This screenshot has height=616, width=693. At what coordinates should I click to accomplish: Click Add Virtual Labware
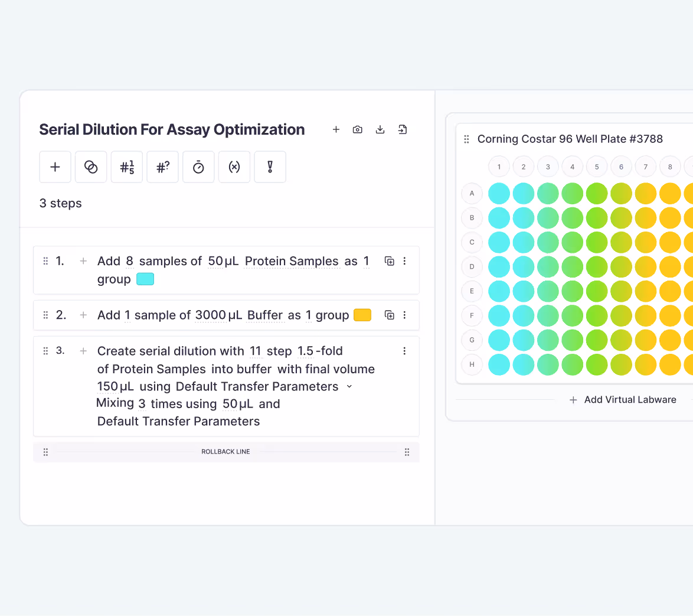click(x=623, y=400)
